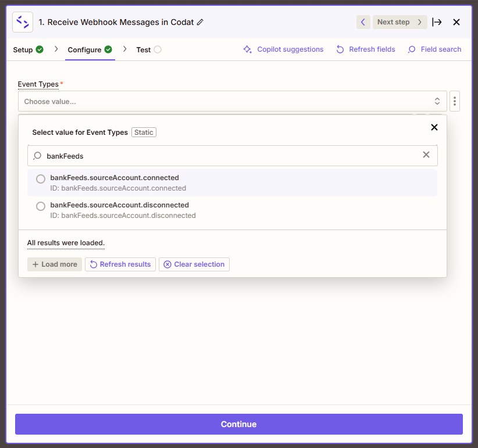
Task: Rename the step using the pencil icon
Action: [x=201, y=21]
